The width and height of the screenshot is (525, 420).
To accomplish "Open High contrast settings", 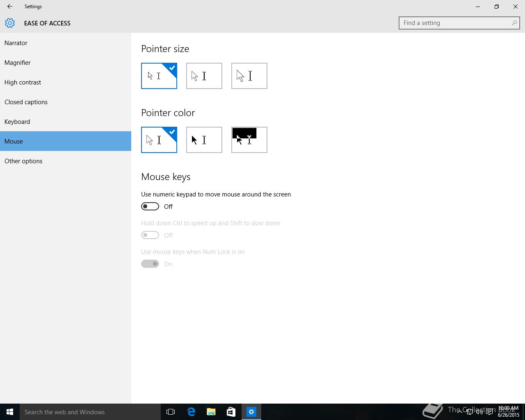I will [x=66, y=82].
